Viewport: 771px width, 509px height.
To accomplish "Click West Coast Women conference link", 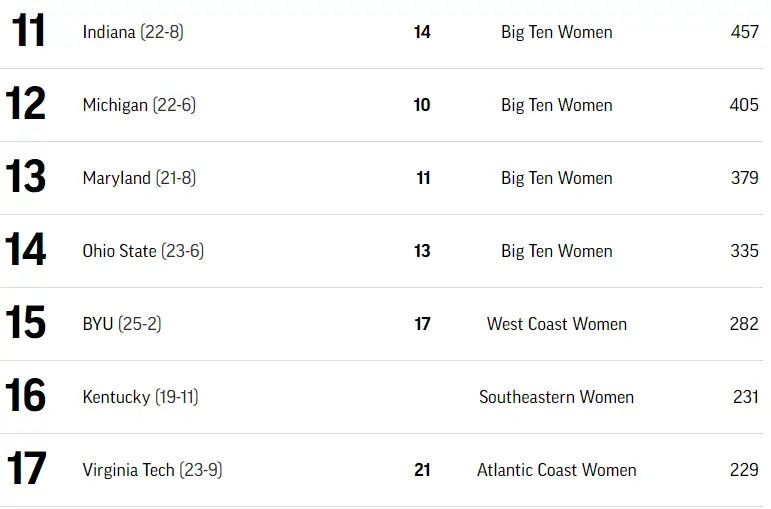I will (557, 324).
